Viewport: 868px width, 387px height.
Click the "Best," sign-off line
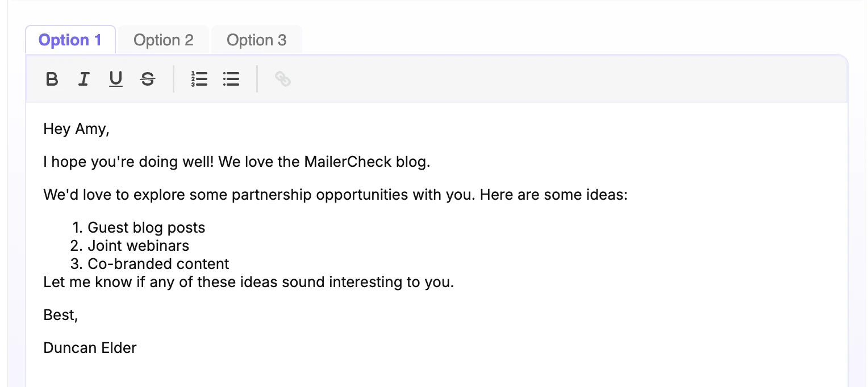point(60,315)
